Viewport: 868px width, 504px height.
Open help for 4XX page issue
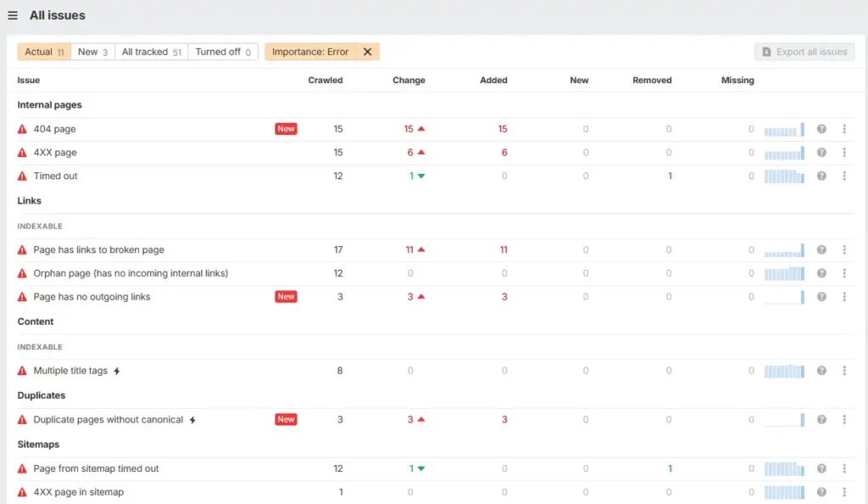[821, 153]
